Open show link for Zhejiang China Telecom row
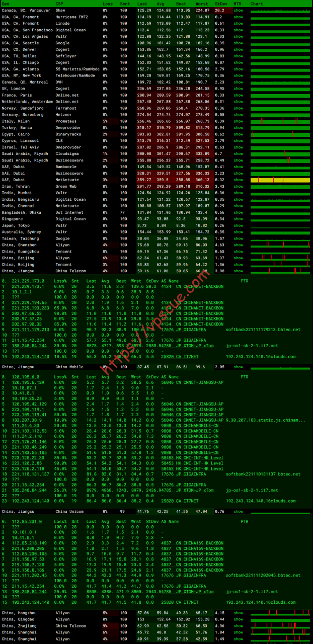 [x=238, y=626]
